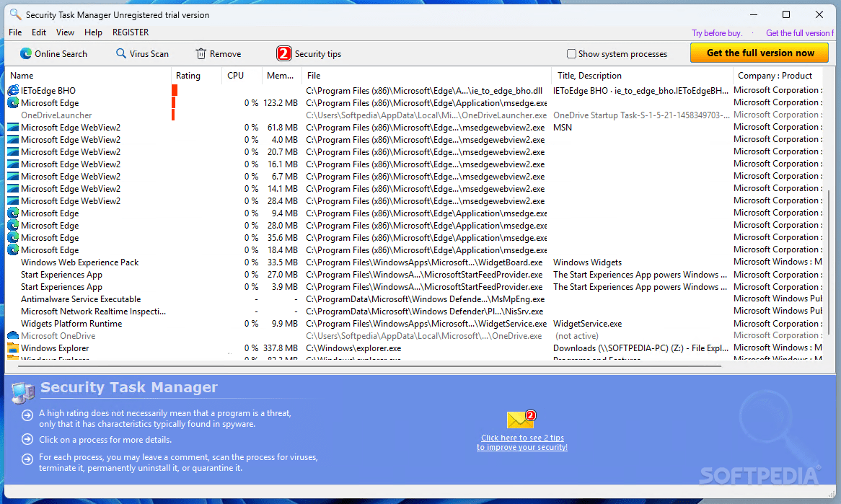Select Start Experiences App 3.9 MB row
The image size is (841, 504).
[414, 287]
